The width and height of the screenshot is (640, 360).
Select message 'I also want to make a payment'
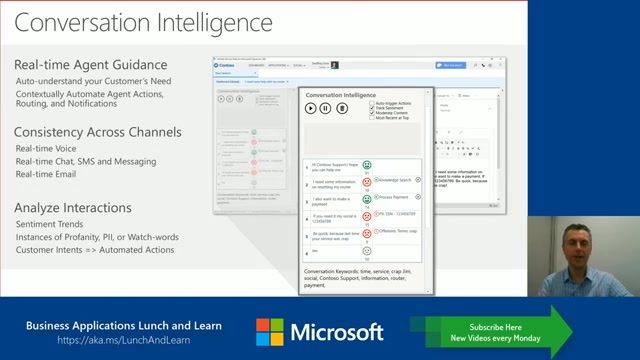coord(331,202)
